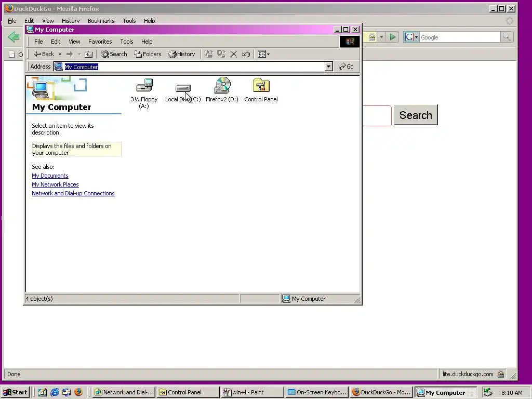Click the Copy To toolbar icon

click(221, 54)
